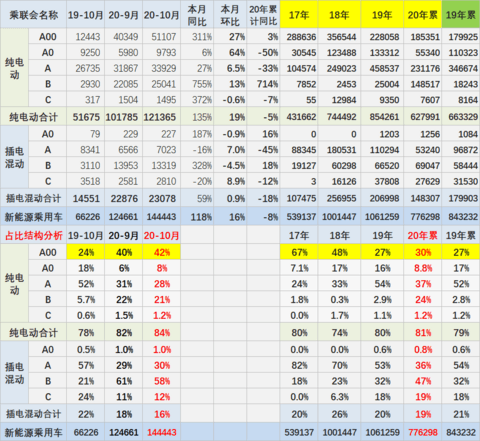Screen dimensions: 480x441
Task: Click the yellow 17年 header cell
Action: [299, 15]
